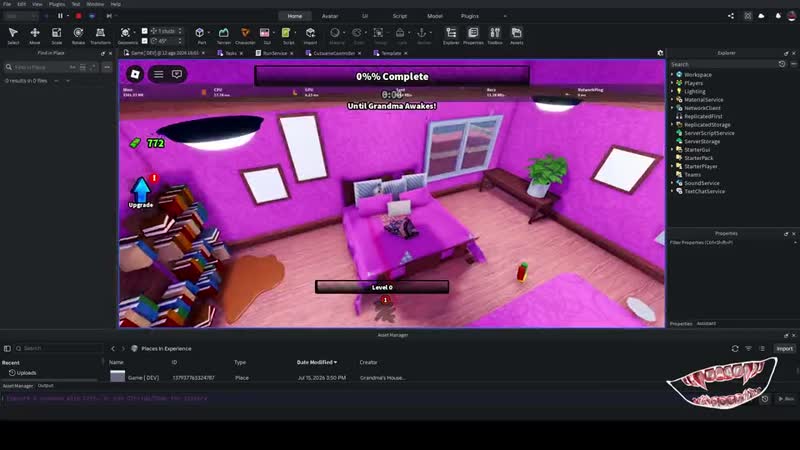The height and width of the screenshot is (450, 800).
Task: Expand the Workspace tree node
Action: (x=672, y=74)
